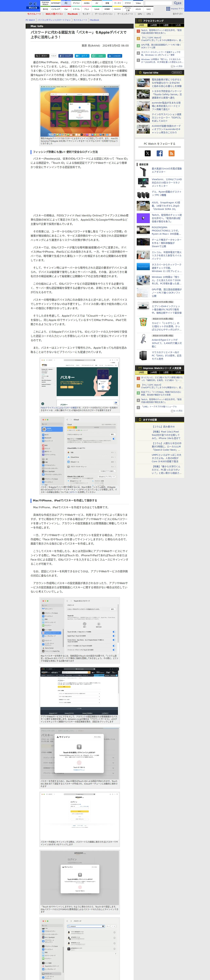Viewport: 210px width, 980px height.
Task: Expand もっと見る under アクセスランキング
Action: [176, 66]
